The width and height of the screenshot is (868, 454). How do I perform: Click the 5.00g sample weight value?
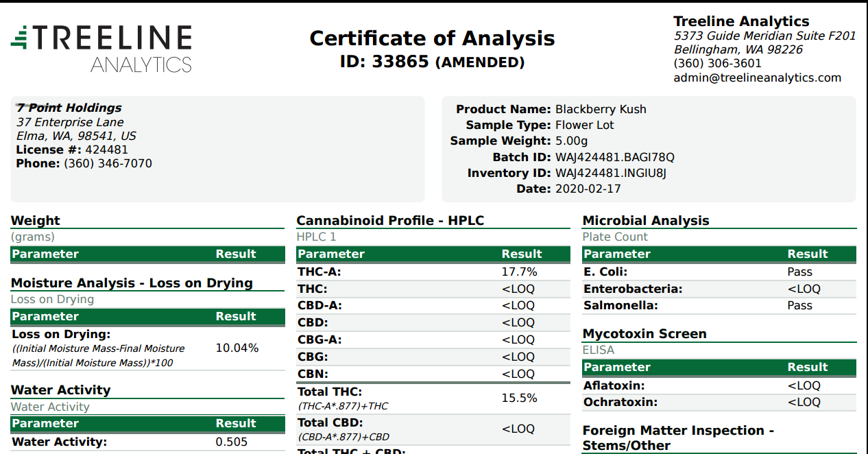click(571, 141)
